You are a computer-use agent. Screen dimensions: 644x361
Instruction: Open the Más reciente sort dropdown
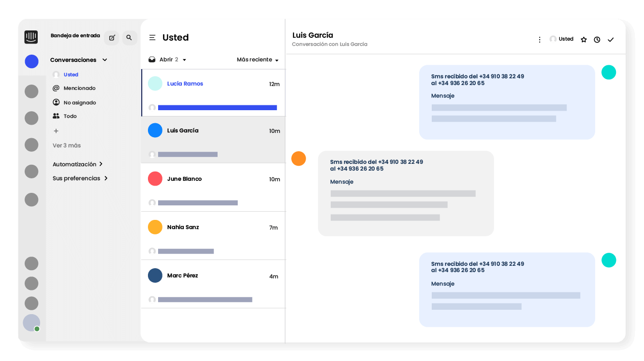[257, 60]
